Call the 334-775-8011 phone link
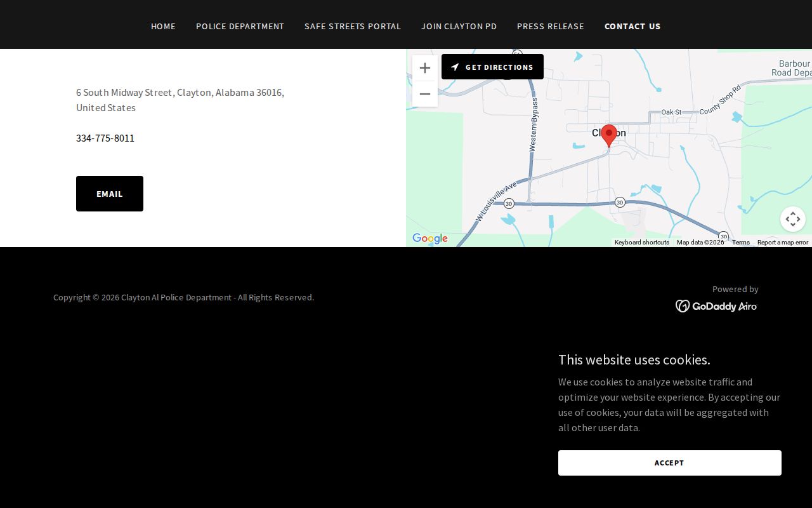Screen dimensions: 812x508 [105, 138]
